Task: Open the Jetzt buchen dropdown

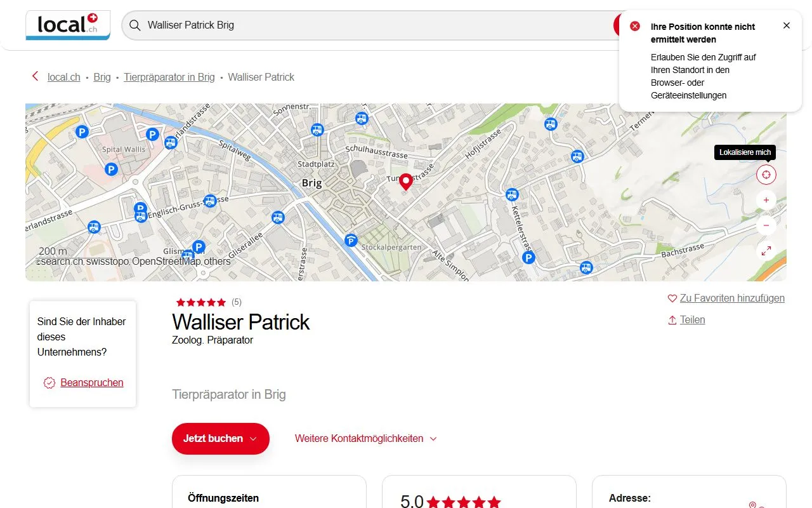Action: coord(220,438)
